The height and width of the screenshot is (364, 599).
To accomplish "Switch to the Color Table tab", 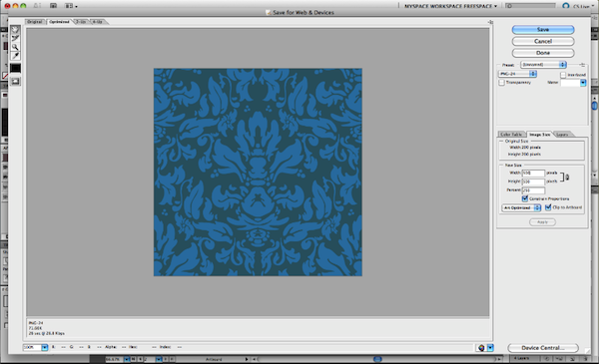I will tap(511, 135).
